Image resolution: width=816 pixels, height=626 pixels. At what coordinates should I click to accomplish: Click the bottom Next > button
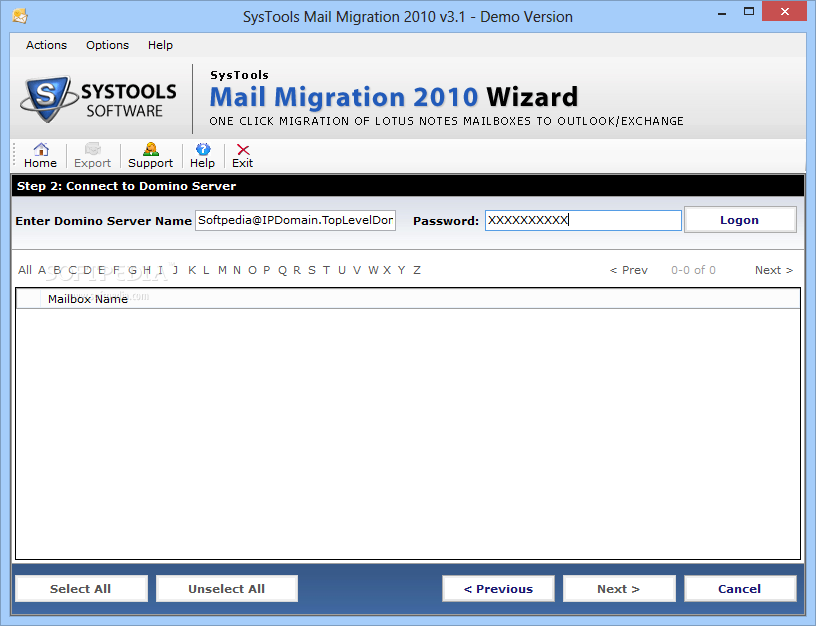[619, 589]
